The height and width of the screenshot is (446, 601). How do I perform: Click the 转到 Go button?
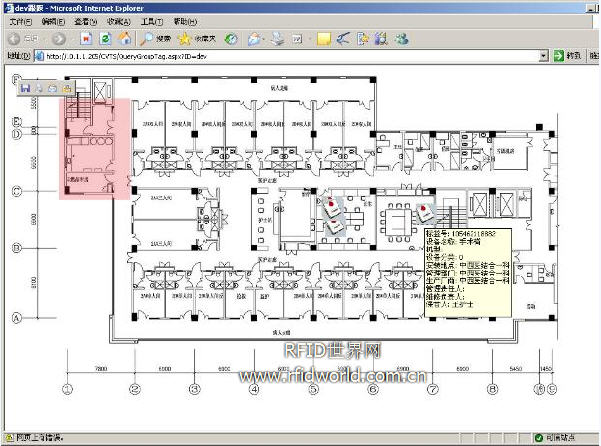click(568, 56)
